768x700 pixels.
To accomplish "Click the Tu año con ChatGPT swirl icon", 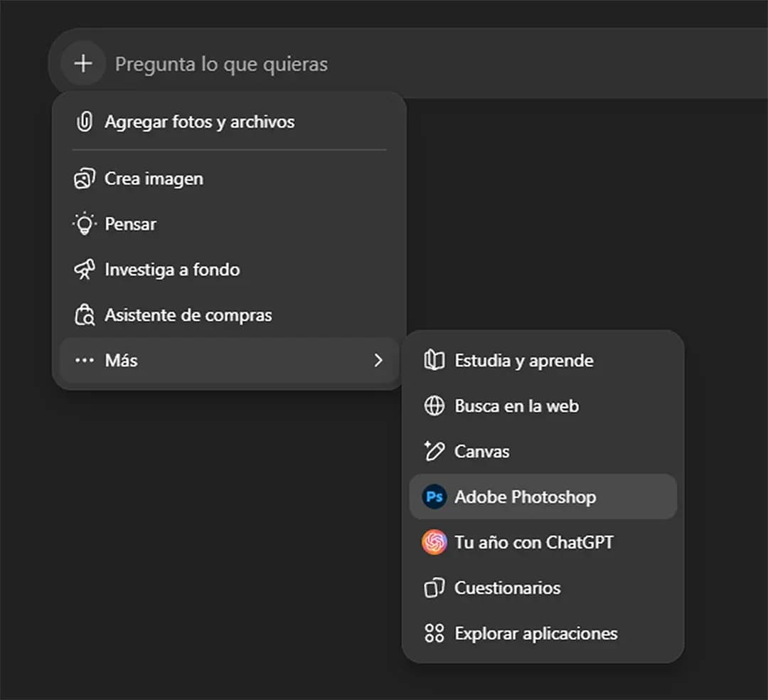I will tap(434, 542).
